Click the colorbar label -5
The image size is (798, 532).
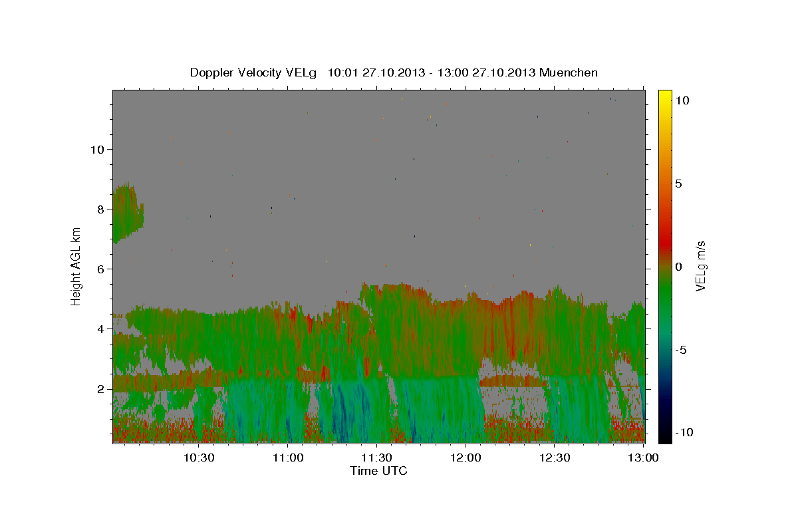[x=682, y=350]
